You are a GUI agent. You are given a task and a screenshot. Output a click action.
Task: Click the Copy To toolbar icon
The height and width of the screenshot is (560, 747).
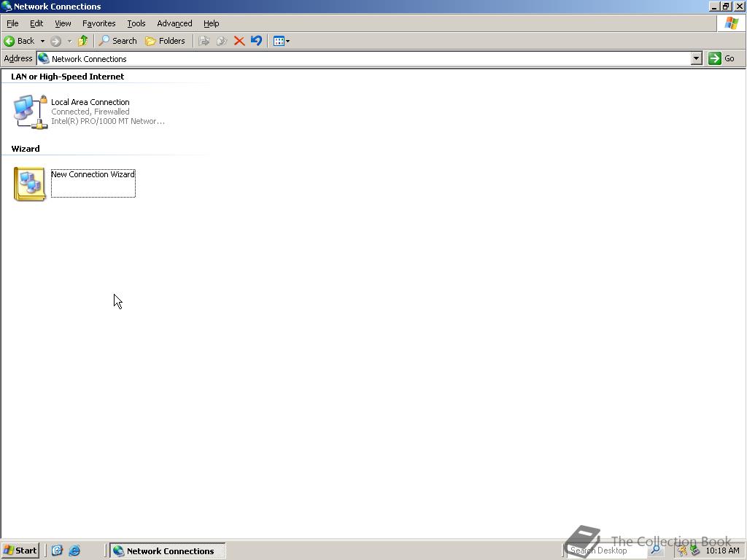click(x=222, y=41)
